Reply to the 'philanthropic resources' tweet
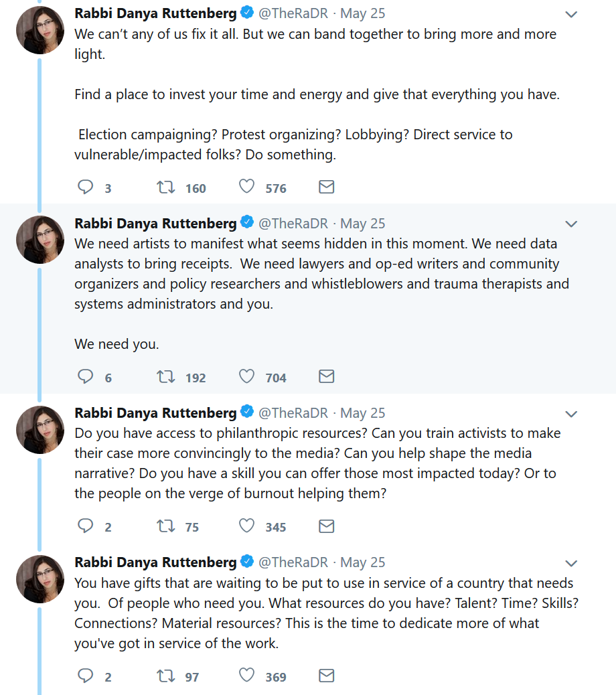The width and height of the screenshot is (616, 695). click(x=86, y=526)
